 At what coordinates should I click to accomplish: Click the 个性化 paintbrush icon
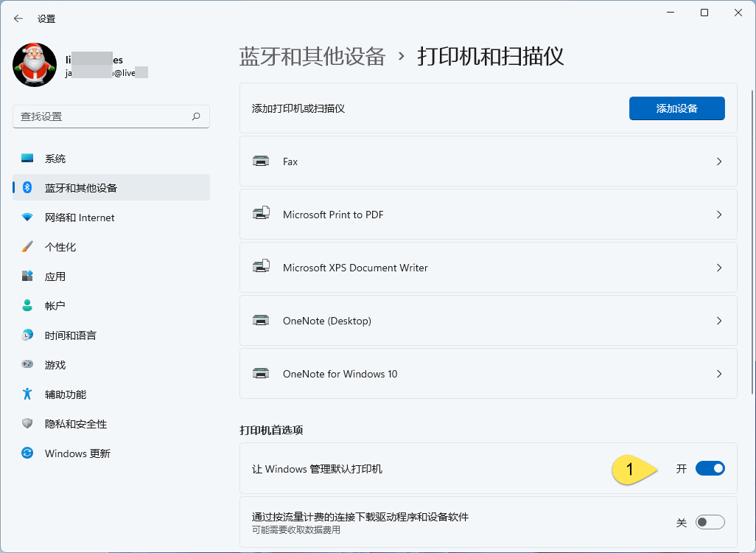pyautogui.click(x=27, y=246)
